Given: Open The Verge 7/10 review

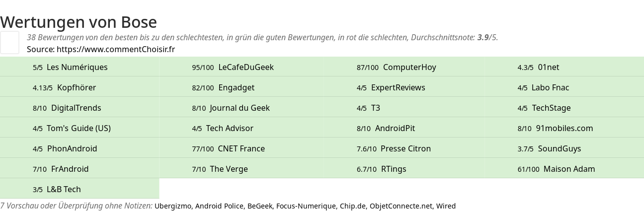Looking at the screenshot, I should 240,169.
